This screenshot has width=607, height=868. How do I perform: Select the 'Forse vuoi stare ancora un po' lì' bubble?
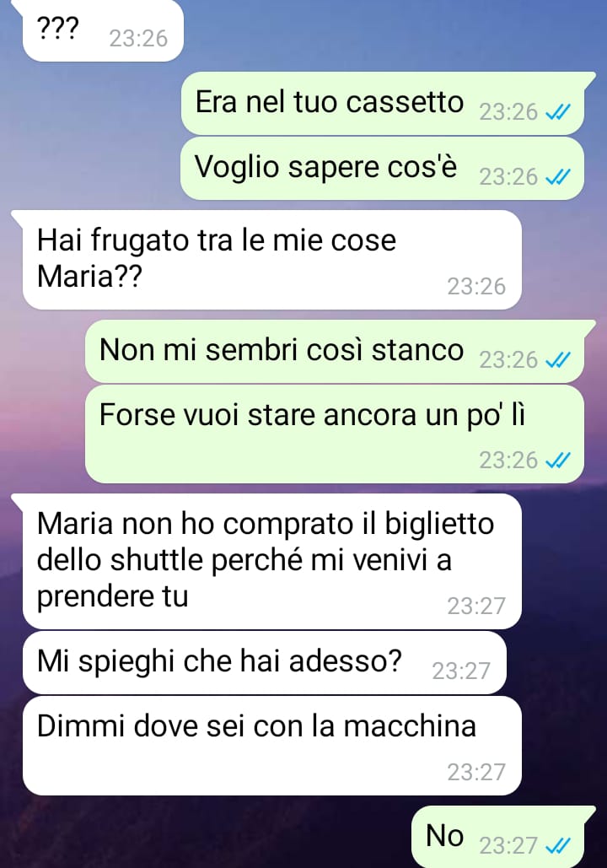pos(335,434)
